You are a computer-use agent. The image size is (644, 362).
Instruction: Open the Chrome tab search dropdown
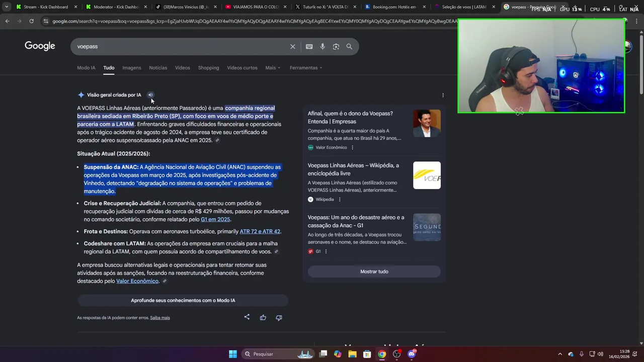pyautogui.click(x=6, y=7)
